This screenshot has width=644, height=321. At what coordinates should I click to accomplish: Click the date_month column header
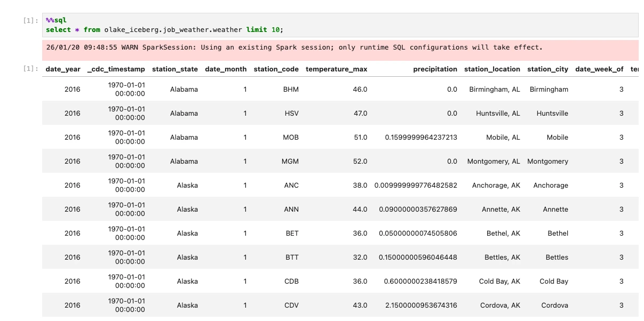tap(226, 69)
